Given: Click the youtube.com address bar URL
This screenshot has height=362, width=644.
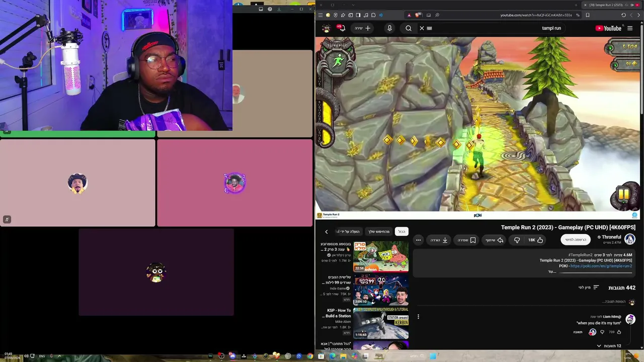Looking at the screenshot, I should tap(536, 15).
